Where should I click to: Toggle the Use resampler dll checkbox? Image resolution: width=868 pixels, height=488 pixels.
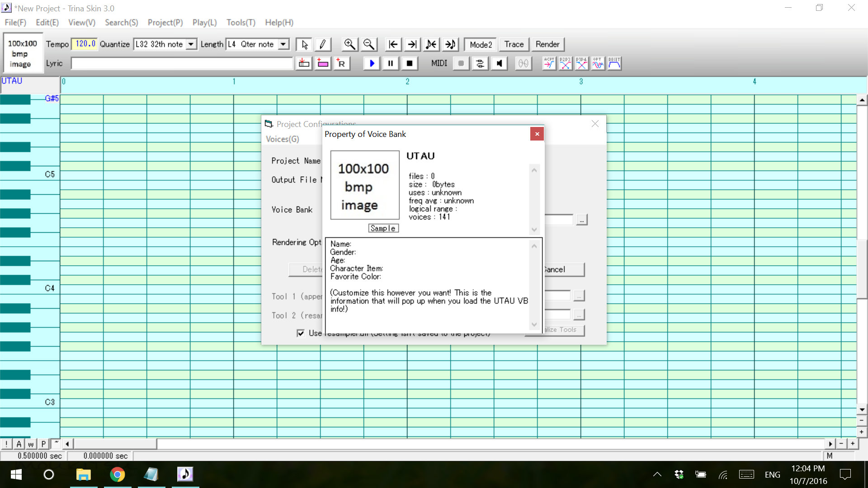[301, 333]
